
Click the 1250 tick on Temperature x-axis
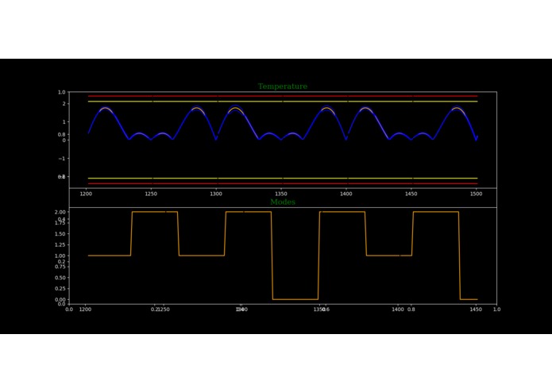click(151, 194)
